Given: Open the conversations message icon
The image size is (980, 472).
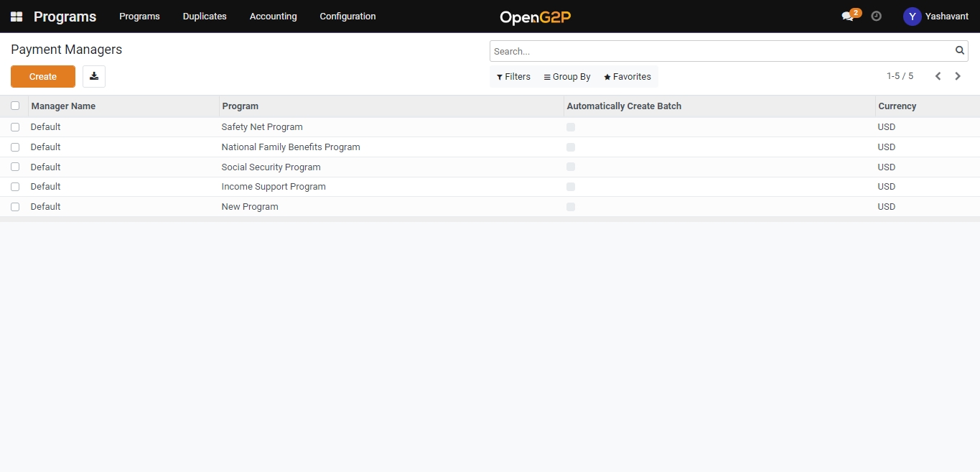Looking at the screenshot, I should click(848, 17).
